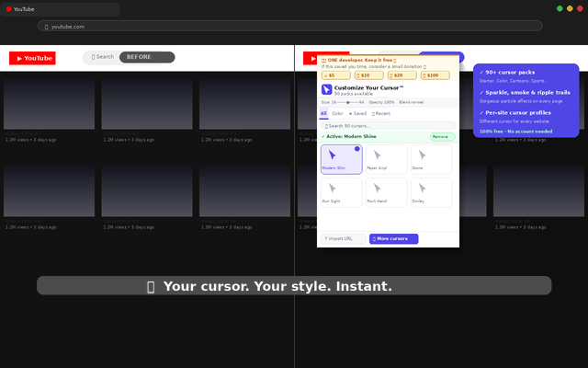Click the $20 donation button
This screenshot has height=368, width=588.
click(402, 75)
